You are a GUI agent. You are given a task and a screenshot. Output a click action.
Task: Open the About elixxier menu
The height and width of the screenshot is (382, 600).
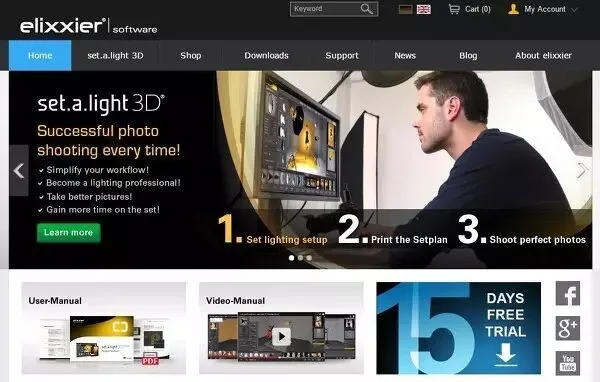tap(543, 56)
